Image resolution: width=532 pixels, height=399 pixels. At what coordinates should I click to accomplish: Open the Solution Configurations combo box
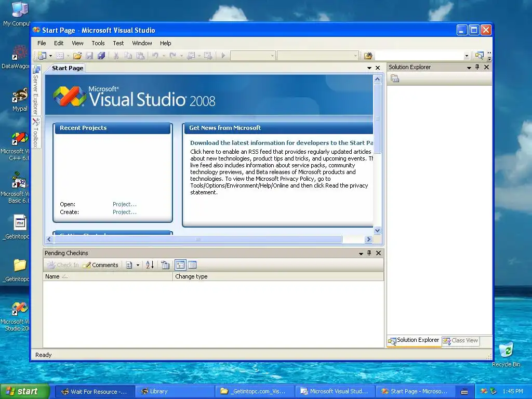click(x=253, y=56)
